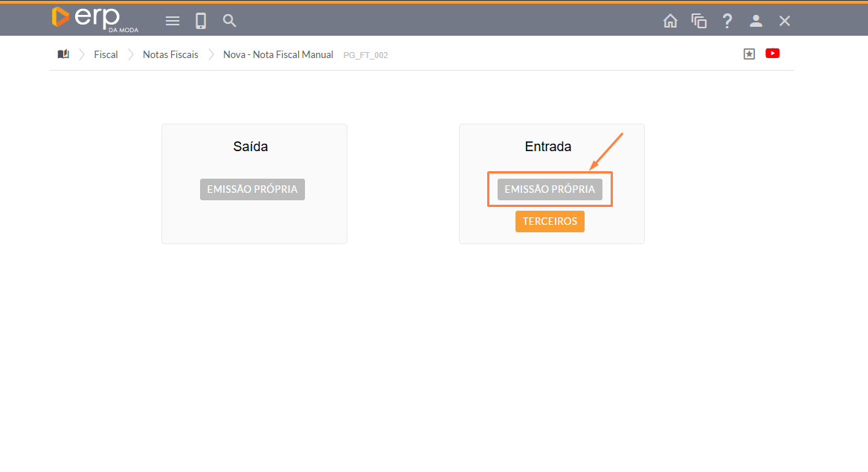The width and height of the screenshot is (868, 472).
Task: Open help via question mark icon
Action: [727, 21]
